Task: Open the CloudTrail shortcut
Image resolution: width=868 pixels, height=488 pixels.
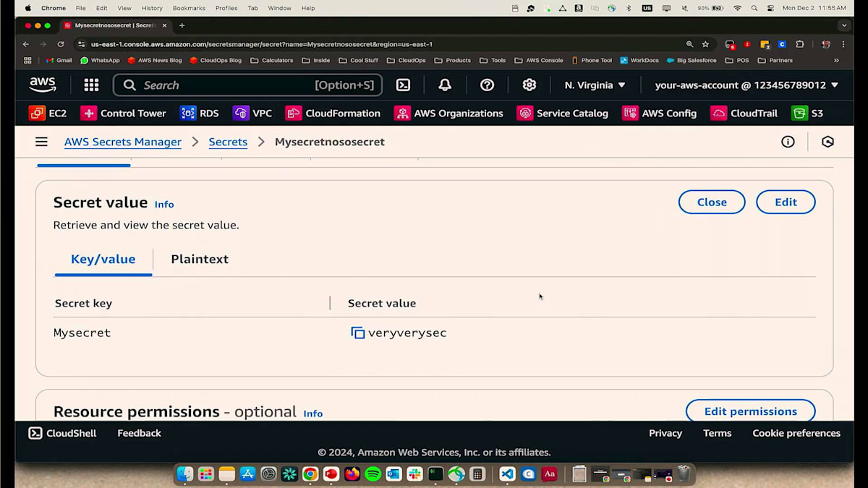Action: tap(744, 114)
